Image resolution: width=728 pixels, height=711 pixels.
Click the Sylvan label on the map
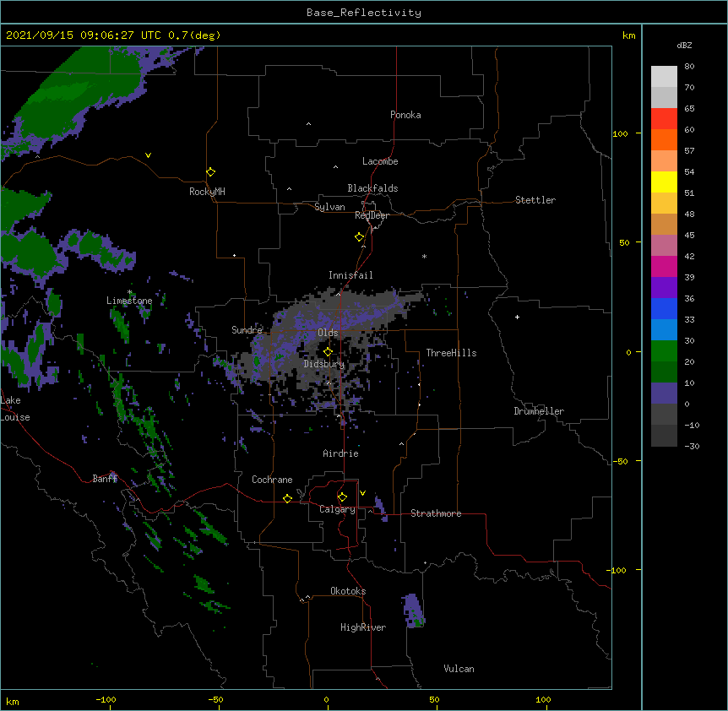(x=329, y=207)
